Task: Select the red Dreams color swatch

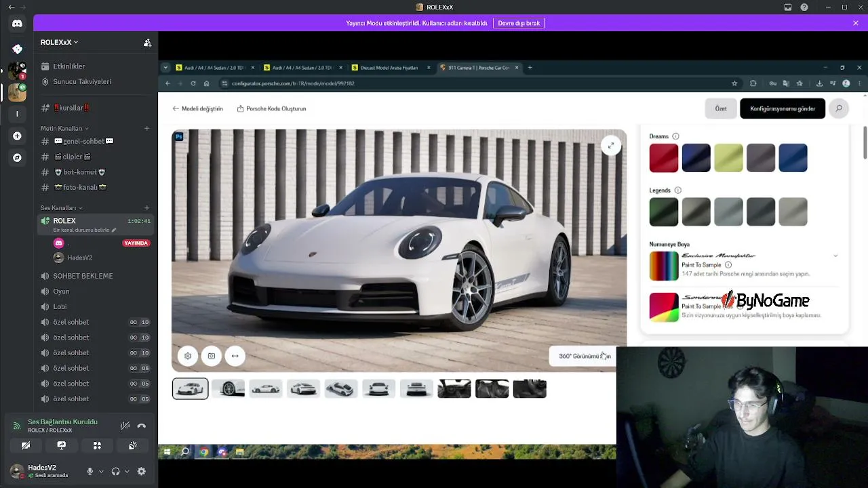Action: tap(664, 158)
